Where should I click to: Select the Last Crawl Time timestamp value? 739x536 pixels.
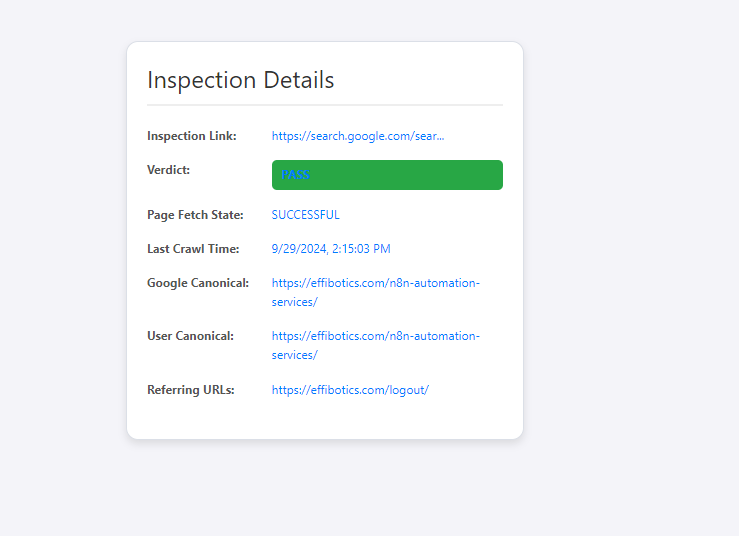click(330, 249)
